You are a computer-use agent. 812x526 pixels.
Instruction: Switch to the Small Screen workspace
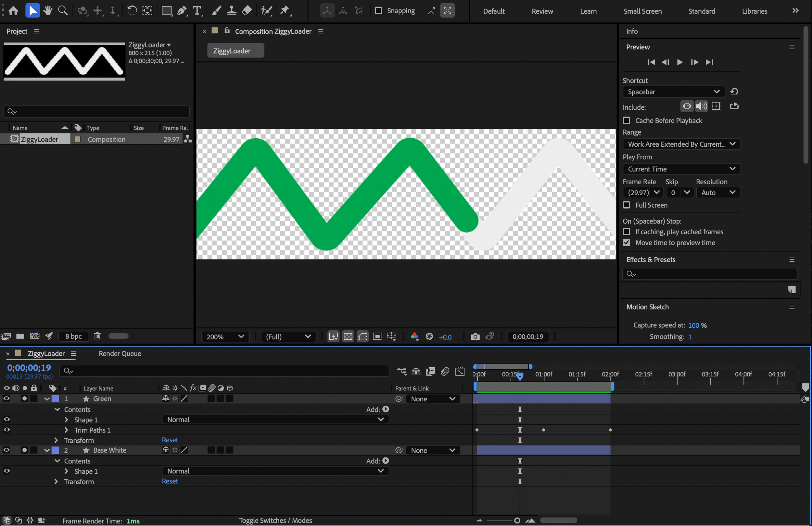[x=642, y=11]
